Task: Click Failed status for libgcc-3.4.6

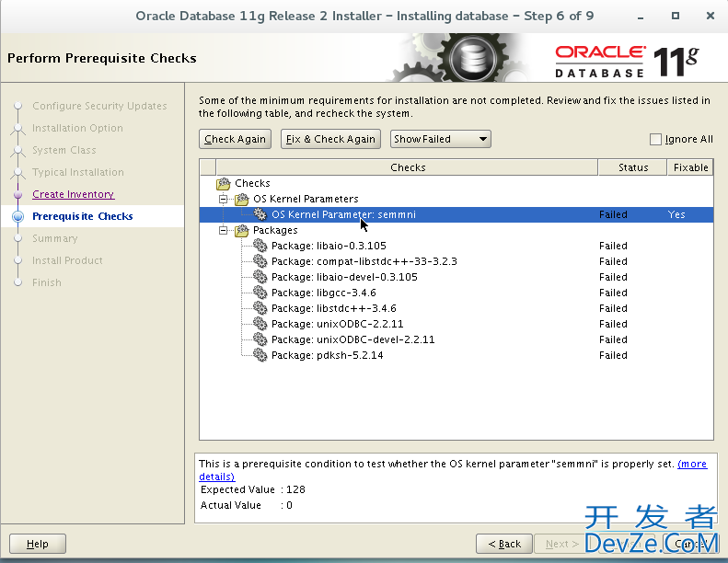Action: 613,293
